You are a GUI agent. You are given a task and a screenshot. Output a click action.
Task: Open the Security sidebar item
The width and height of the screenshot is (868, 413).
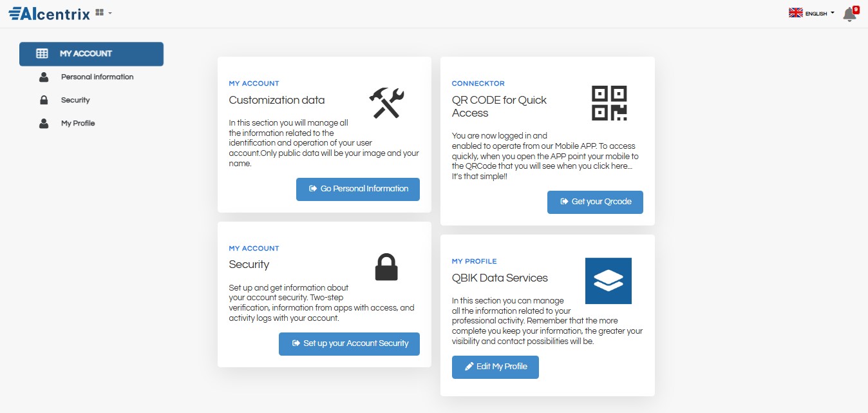pos(75,100)
